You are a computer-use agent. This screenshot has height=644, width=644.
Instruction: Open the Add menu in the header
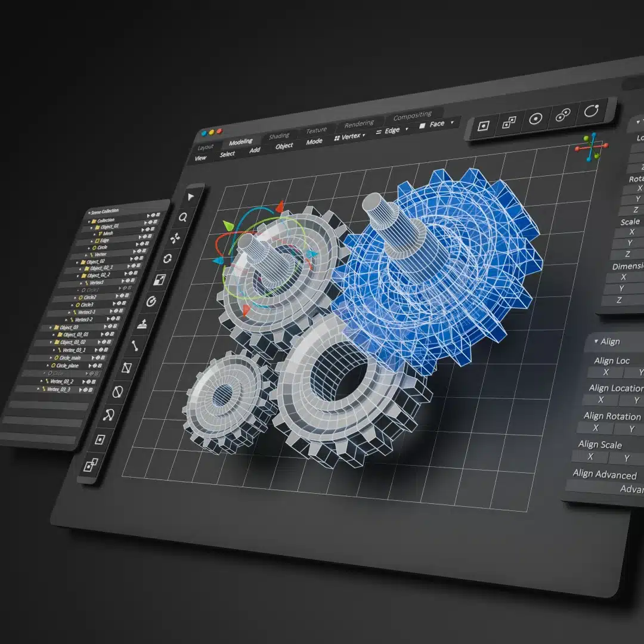(x=254, y=151)
